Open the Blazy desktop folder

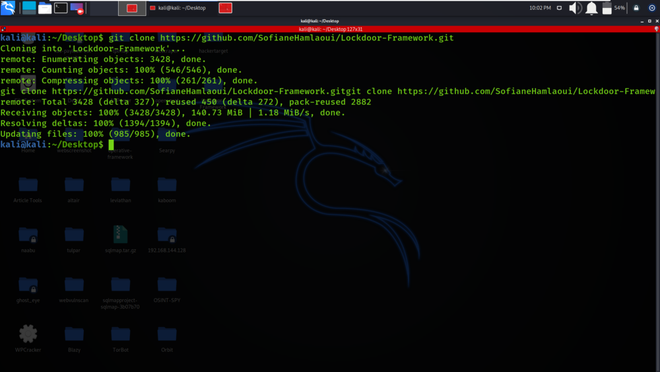[x=74, y=338]
